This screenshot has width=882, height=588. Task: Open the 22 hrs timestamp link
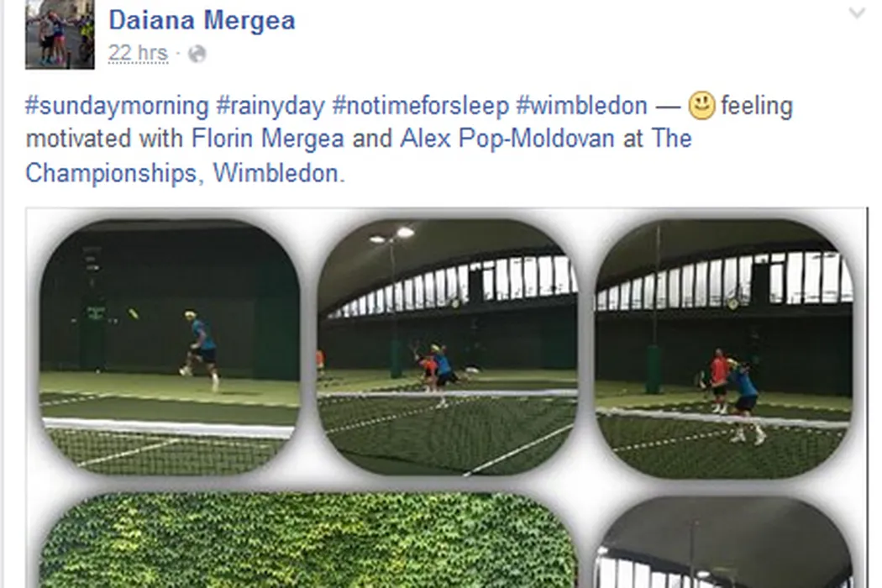click(138, 53)
